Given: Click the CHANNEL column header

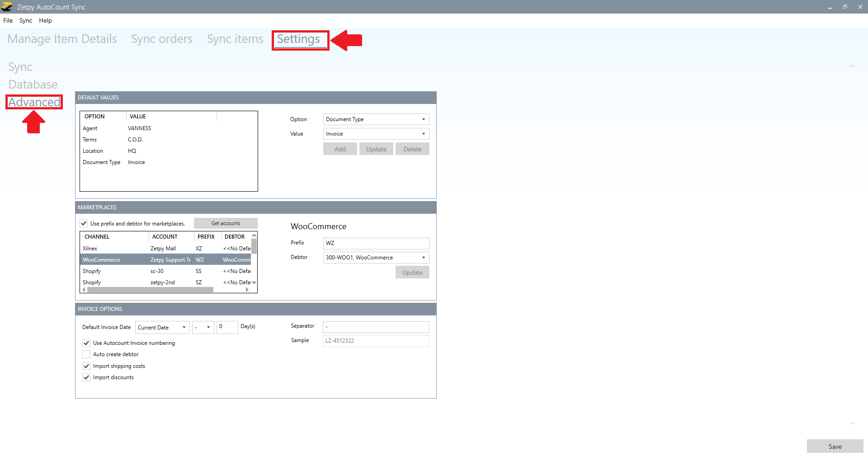Looking at the screenshot, I should click(x=115, y=237).
